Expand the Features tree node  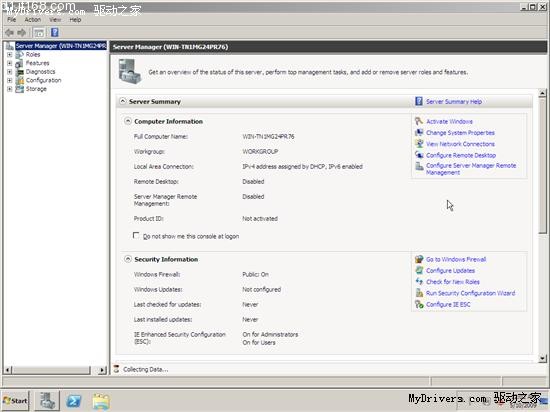(x=10, y=63)
